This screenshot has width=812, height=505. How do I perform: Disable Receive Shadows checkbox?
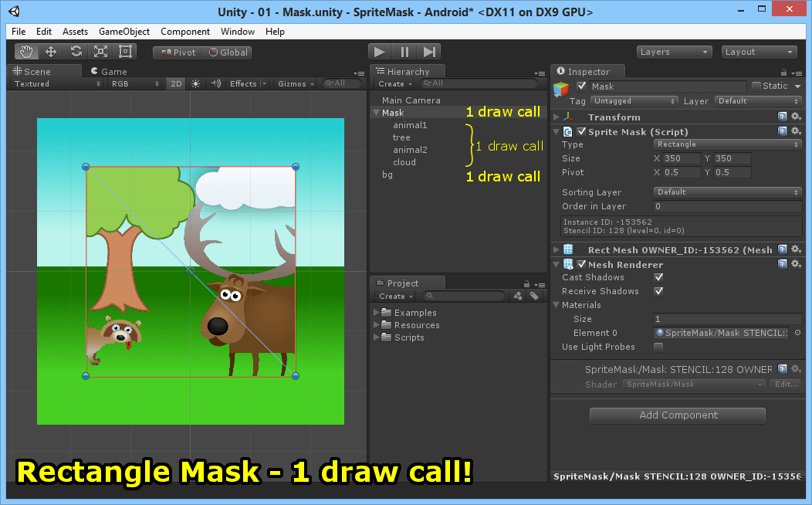(x=659, y=291)
